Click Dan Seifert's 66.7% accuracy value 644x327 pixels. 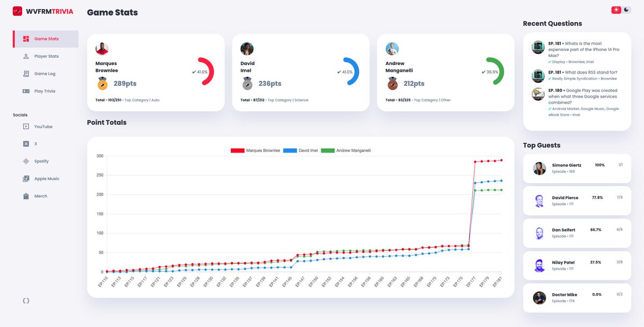(x=596, y=230)
